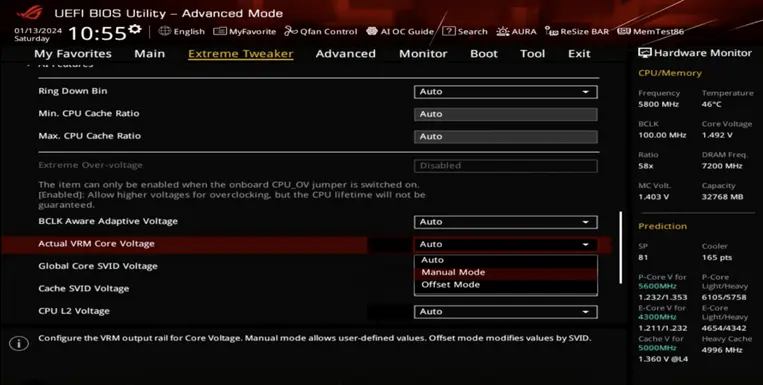
Task: Select the Max. CPU Cache Ratio label
Action: click(90, 136)
